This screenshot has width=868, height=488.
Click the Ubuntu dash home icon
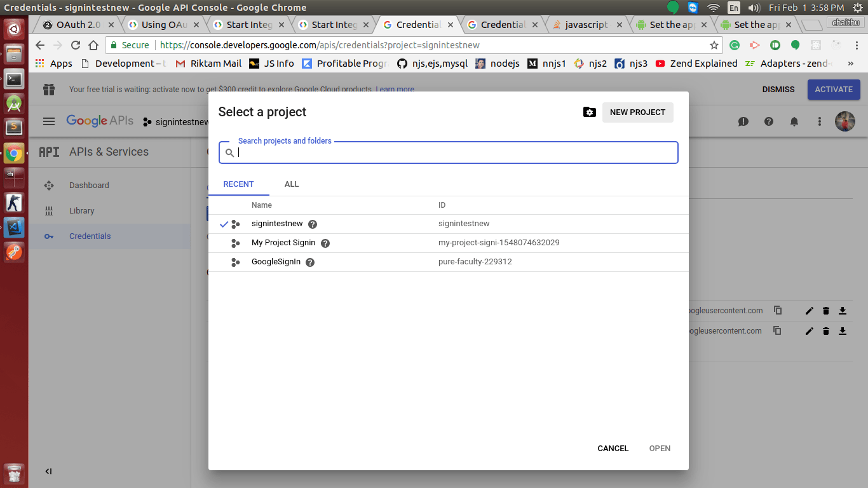tap(14, 29)
